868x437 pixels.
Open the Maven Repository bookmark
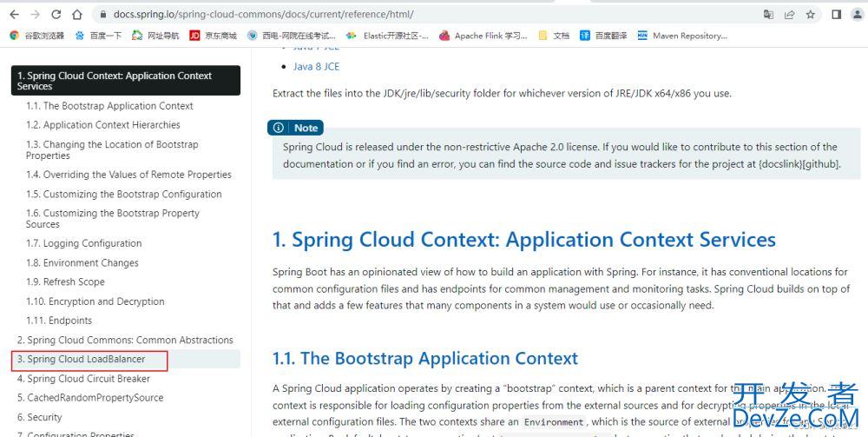coord(682,36)
